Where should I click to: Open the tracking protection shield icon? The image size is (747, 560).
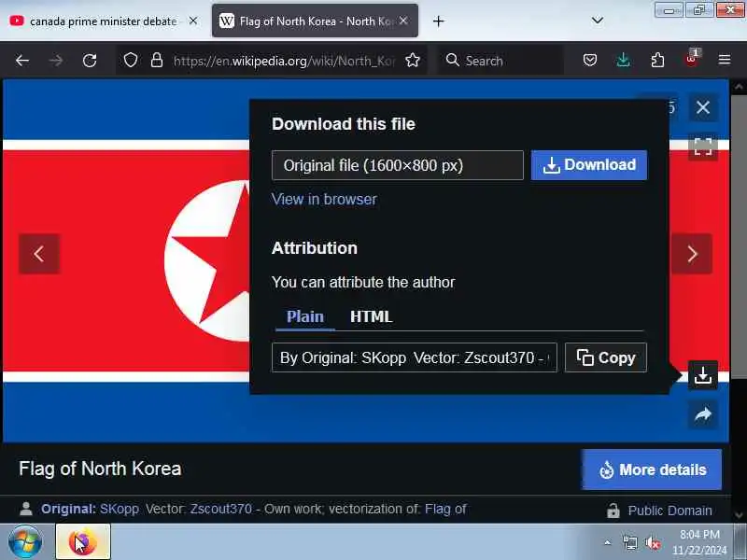[131, 61]
